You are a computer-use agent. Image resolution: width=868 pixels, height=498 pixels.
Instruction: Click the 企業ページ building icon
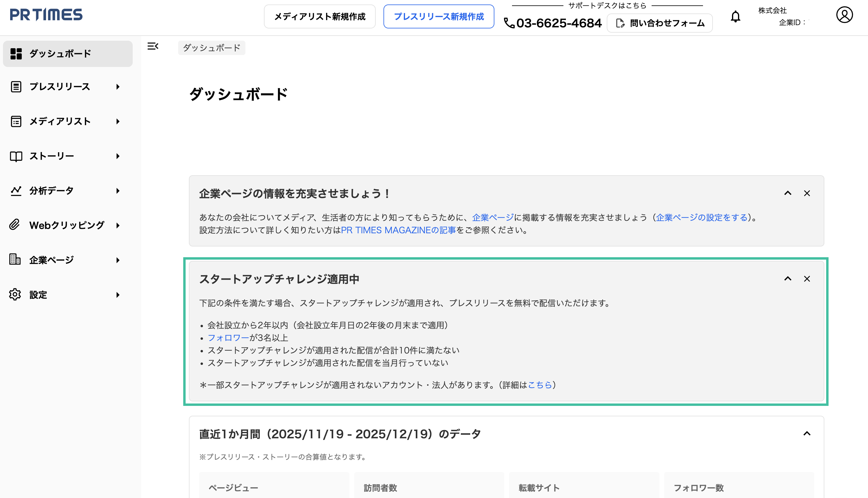[x=15, y=260]
